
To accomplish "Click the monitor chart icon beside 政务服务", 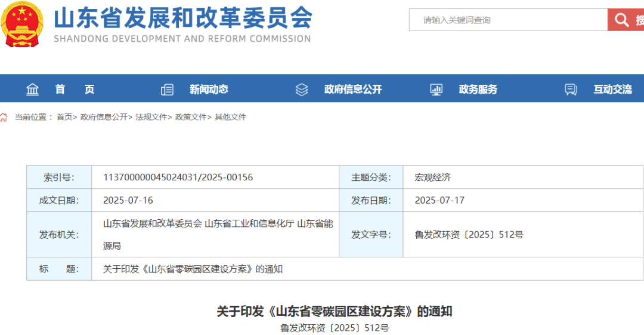I will (x=436, y=90).
